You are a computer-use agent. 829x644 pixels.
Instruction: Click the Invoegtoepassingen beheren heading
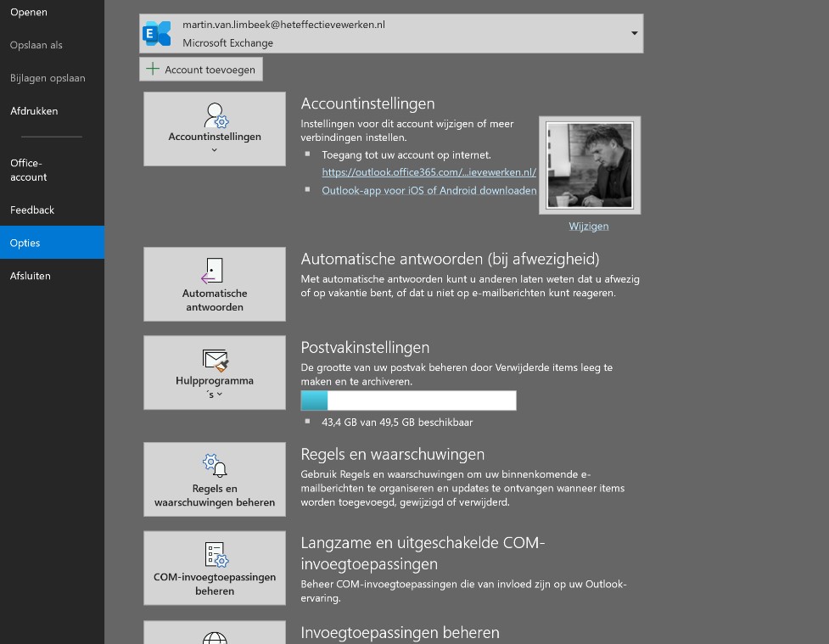pos(400,632)
